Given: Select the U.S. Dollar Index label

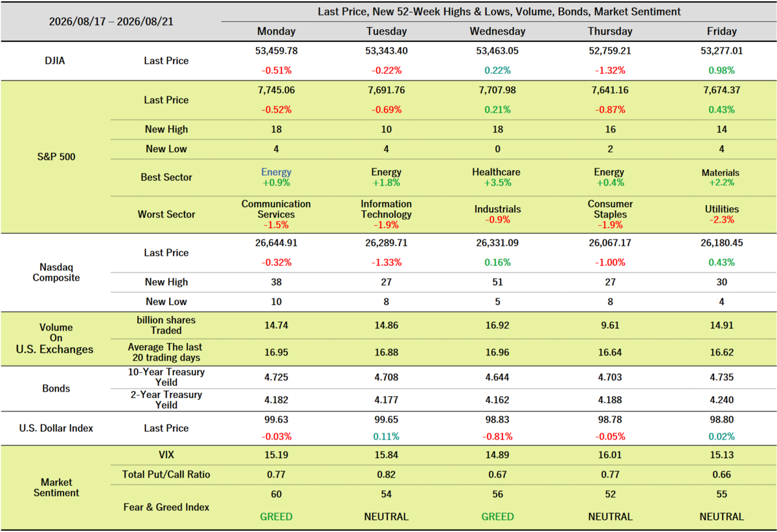Looking at the screenshot, I should point(55,428).
